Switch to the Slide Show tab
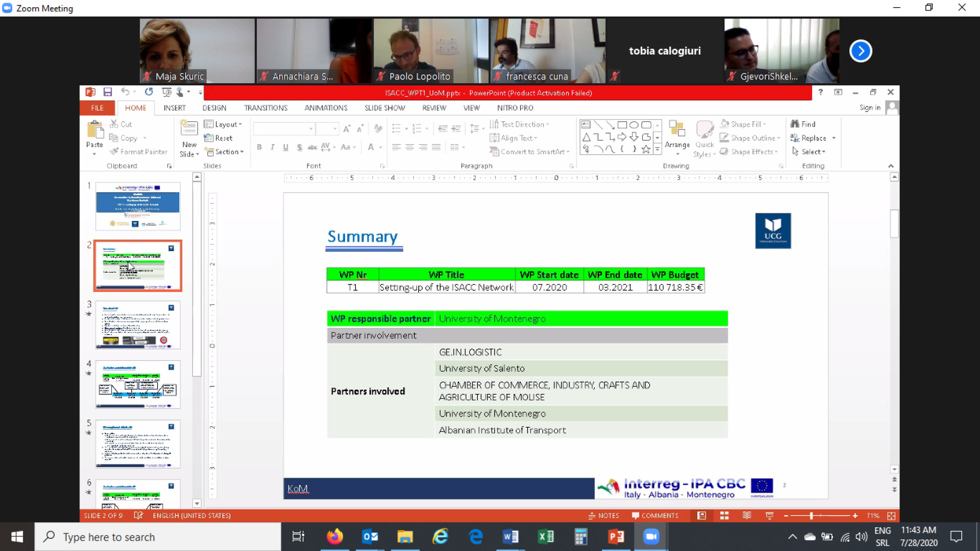This screenshot has width=980, height=551. tap(384, 108)
